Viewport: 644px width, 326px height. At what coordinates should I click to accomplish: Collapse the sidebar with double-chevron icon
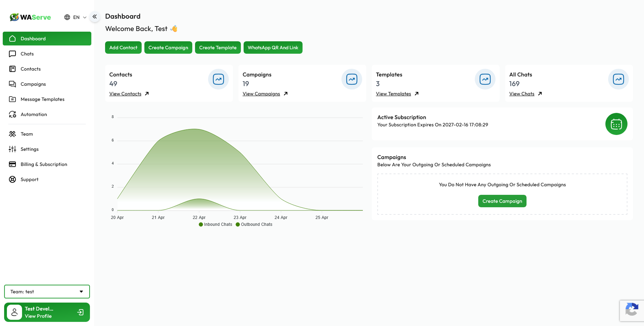[95, 17]
